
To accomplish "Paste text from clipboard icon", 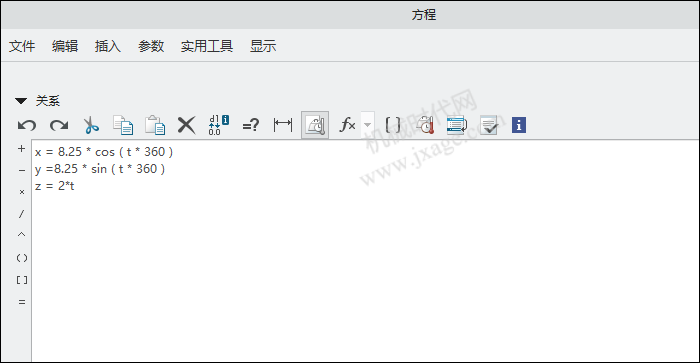I will click(155, 125).
